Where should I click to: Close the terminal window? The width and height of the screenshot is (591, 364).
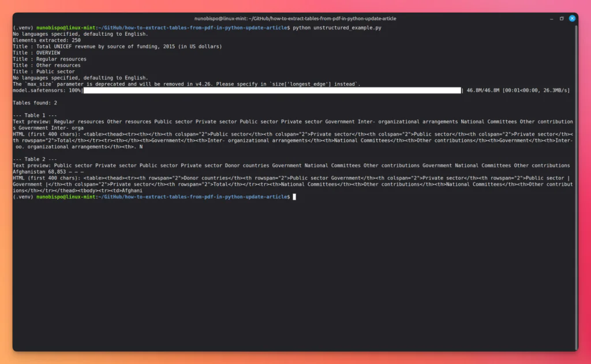tap(572, 18)
